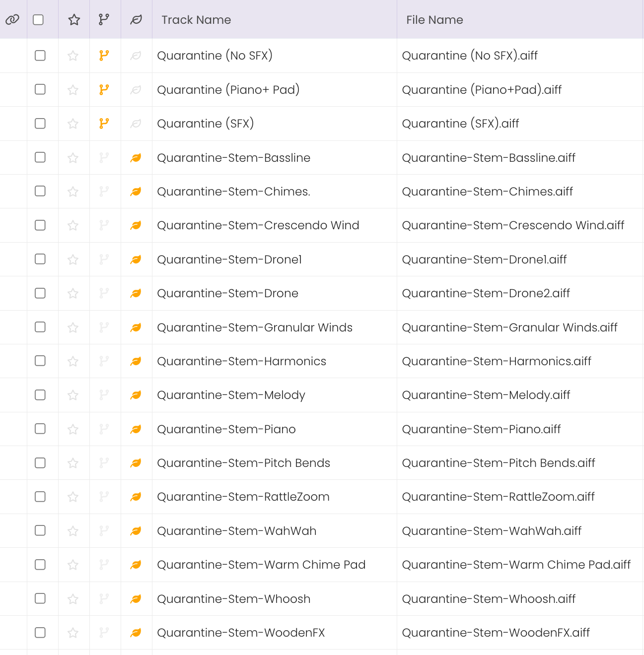The image size is (644, 655).
Task: Click the grey leaf icon for Quarantine (SFX)
Action: (136, 124)
